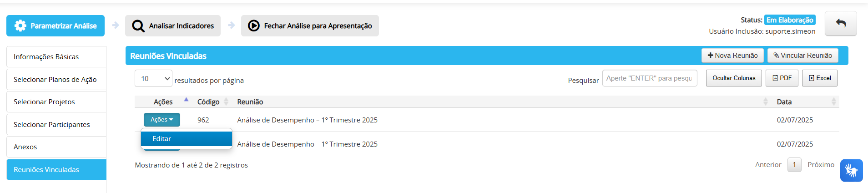This screenshot has height=193, width=868.
Task: Click Nova Reunião button
Action: click(732, 56)
